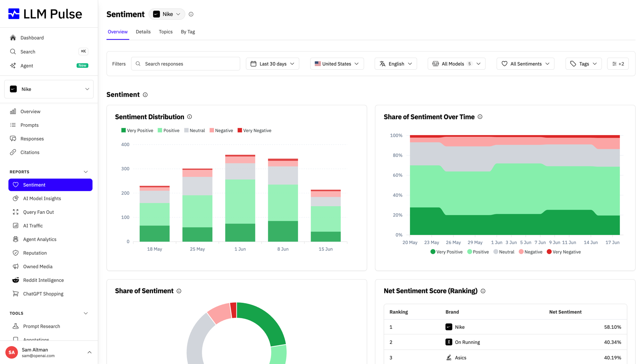Collapse the TOOLS section in sidebar
This screenshot has height=364, width=644.
86,313
